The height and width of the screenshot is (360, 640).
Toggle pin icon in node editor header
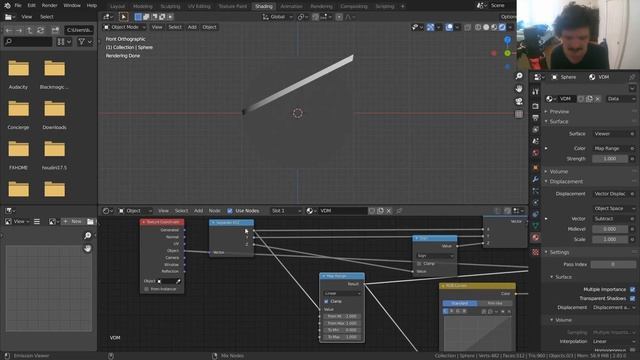pos(399,211)
